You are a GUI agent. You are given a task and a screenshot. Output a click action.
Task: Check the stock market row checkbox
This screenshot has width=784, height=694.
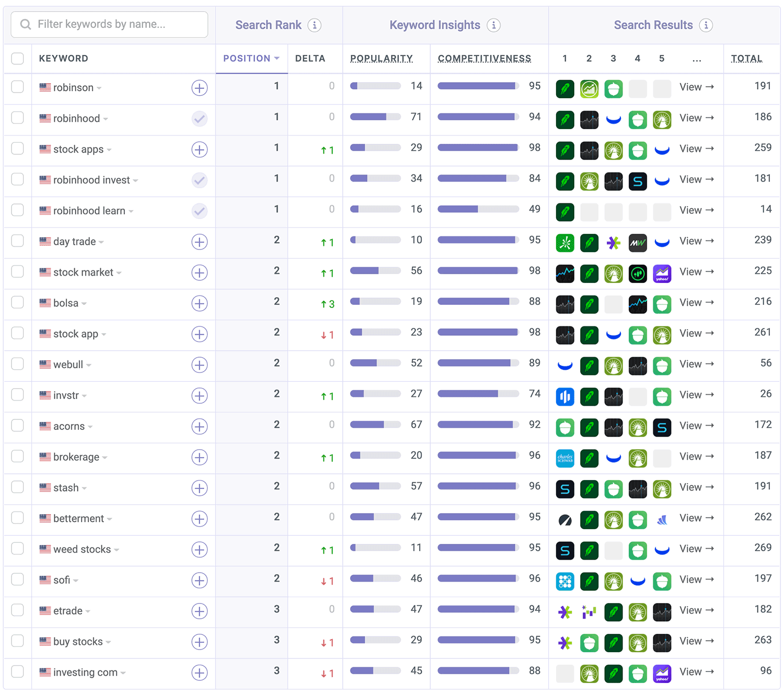tap(18, 271)
